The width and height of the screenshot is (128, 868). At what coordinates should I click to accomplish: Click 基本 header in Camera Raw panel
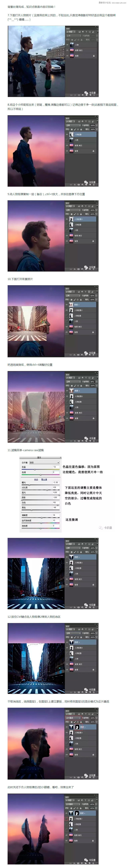pyautogui.click(x=39, y=457)
